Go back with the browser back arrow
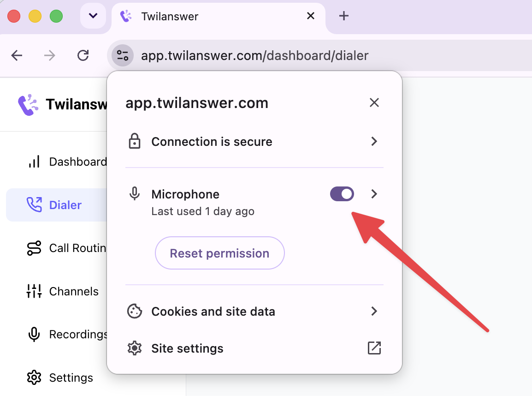The height and width of the screenshot is (396, 532). tap(17, 55)
